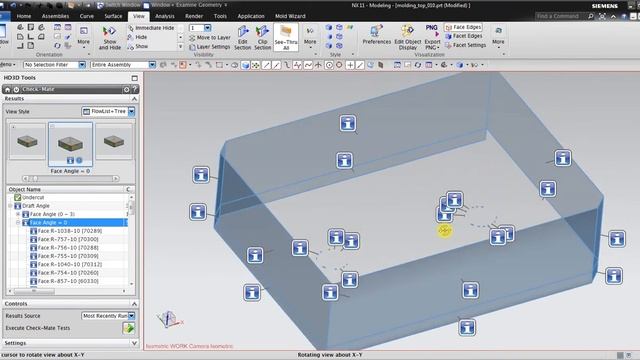Click the Edit Section icon
This screenshot has width=640, height=360.
[242, 38]
